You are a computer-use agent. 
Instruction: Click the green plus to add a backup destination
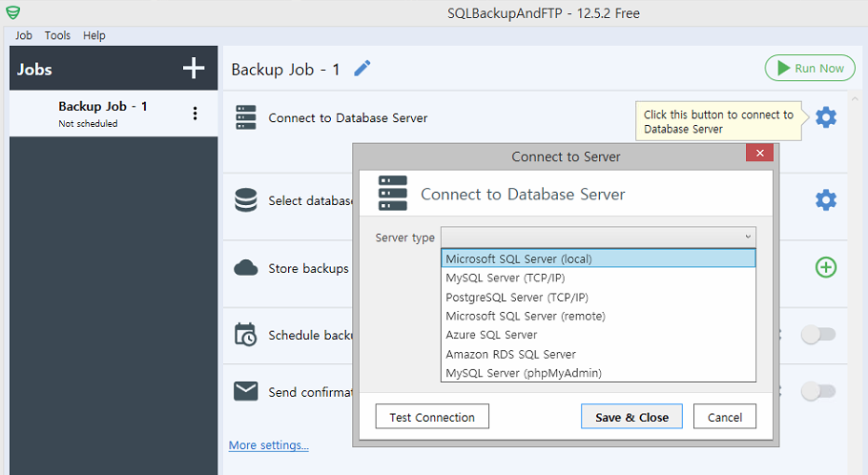click(x=826, y=267)
